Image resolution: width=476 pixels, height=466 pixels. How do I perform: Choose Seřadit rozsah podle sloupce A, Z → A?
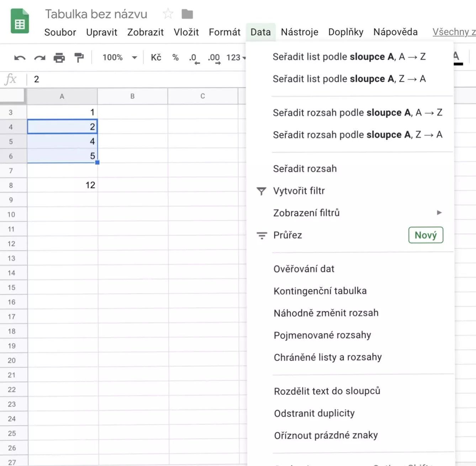click(358, 135)
